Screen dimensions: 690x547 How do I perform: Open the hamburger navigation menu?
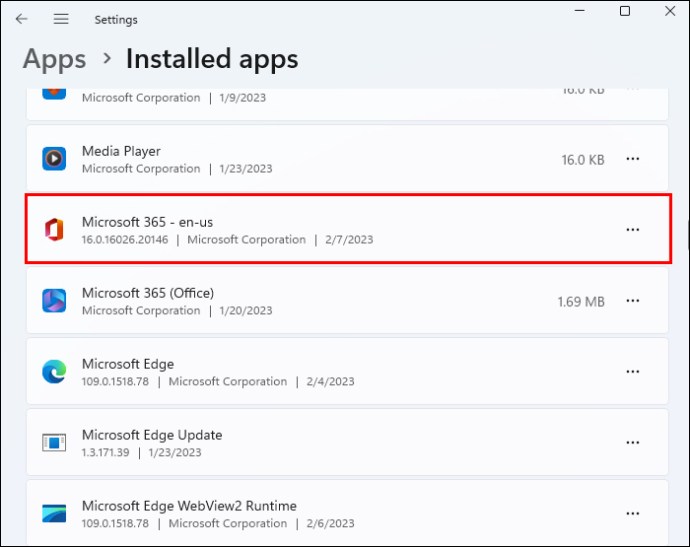click(x=61, y=19)
